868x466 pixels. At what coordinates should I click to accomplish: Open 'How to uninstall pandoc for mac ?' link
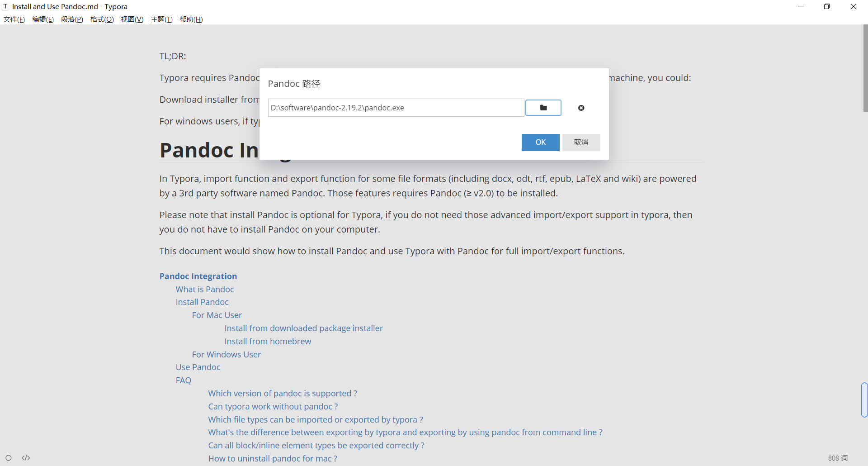pyautogui.click(x=273, y=458)
